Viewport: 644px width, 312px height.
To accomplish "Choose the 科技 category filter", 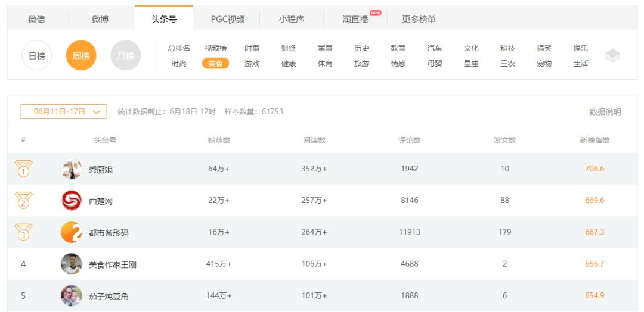I will pos(507,48).
